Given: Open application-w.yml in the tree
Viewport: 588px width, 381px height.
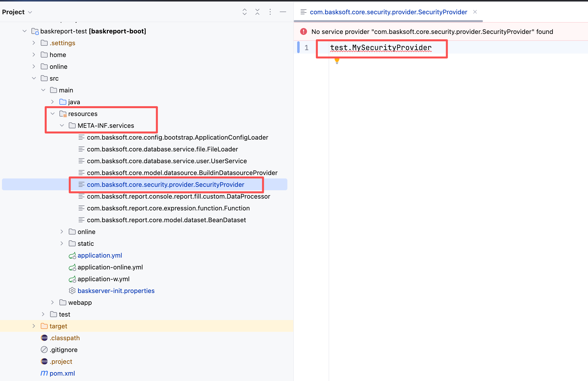Looking at the screenshot, I should click(x=103, y=279).
